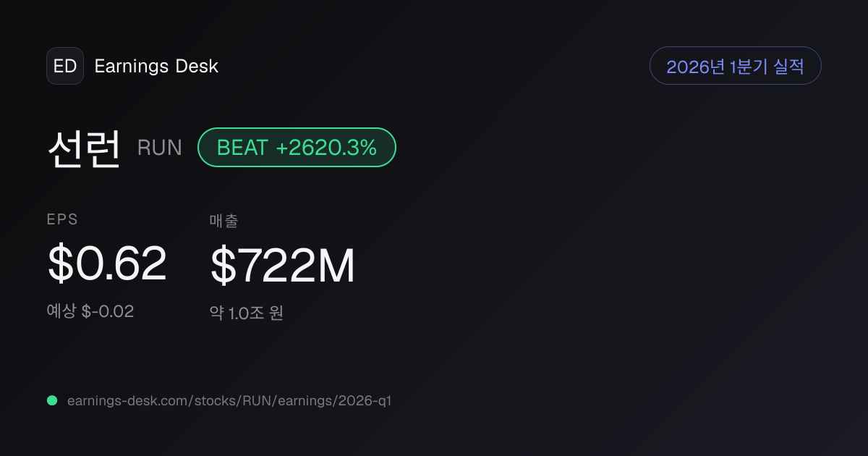Select the 2026년 1분기 실적 badge
Screen dimensions: 868x456
(x=736, y=66)
